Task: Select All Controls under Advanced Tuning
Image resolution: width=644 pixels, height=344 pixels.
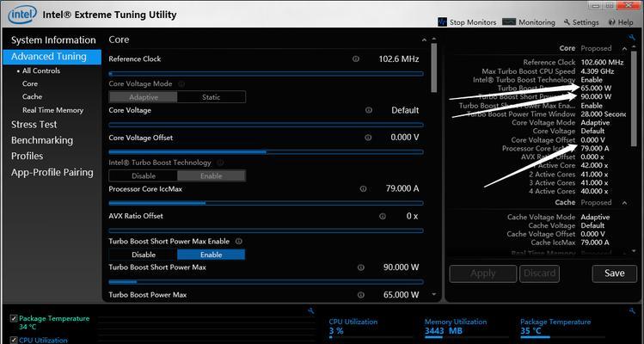Action: [x=41, y=71]
